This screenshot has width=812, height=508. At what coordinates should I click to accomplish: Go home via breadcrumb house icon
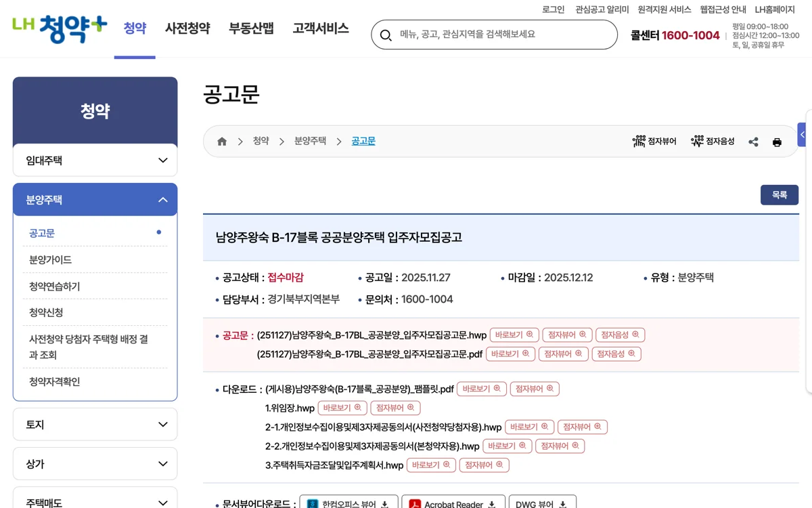pyautogui.click(x=222, y=142)
